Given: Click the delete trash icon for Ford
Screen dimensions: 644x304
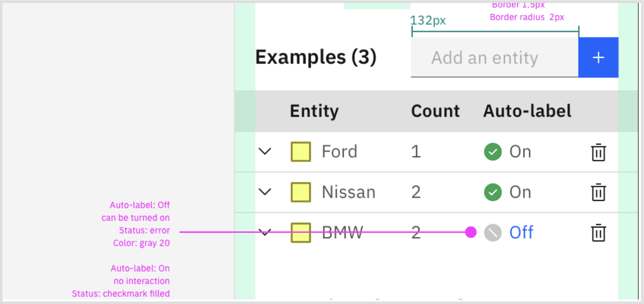Looking at the screenshot, I should click(x=598, y=153).
